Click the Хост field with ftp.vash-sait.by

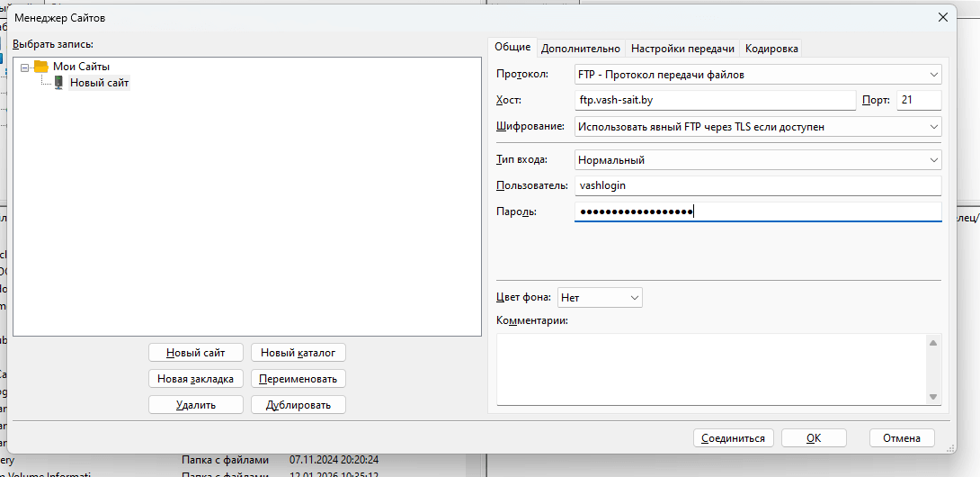click(715, 100)
